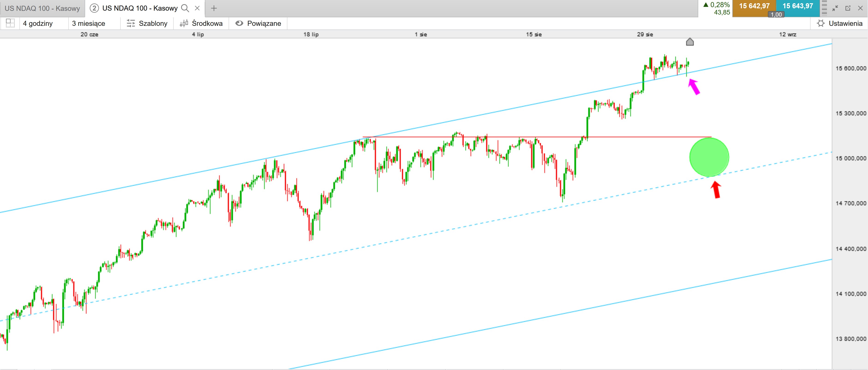This screenshot has height=370, width=868.
Task: Click the circled 2 badge on active tab
Action: (x=94, y=8)
